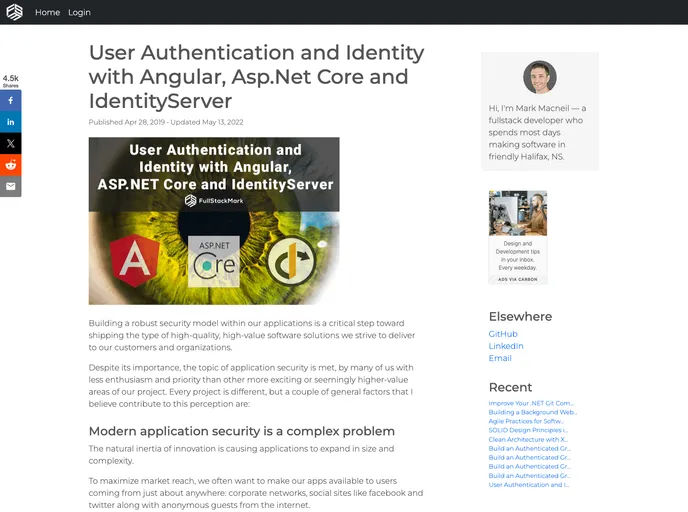Share article on Facebook

(x=11, y=101)
